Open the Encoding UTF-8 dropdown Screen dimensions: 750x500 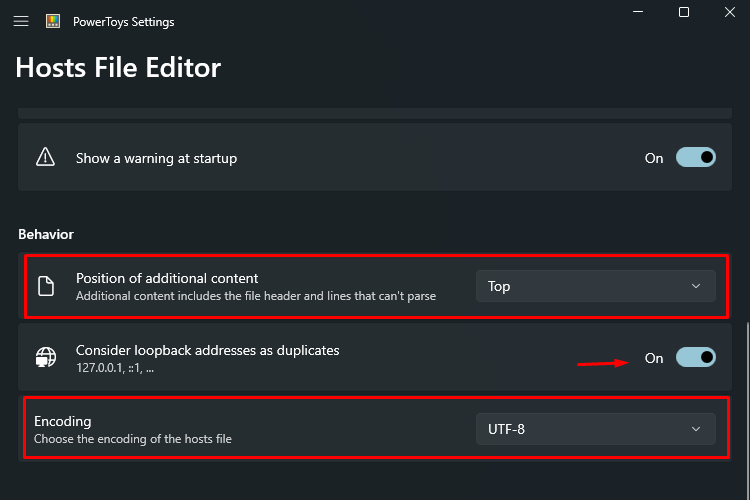pyautogui.click(x=596, y=429)
